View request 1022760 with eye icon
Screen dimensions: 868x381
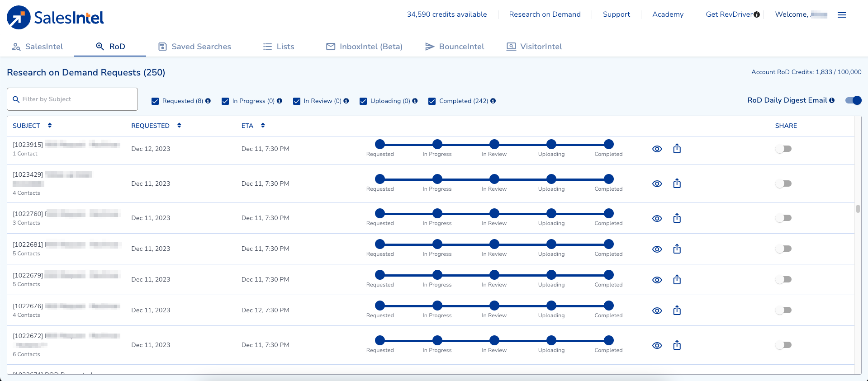click(x=657, y=218)
